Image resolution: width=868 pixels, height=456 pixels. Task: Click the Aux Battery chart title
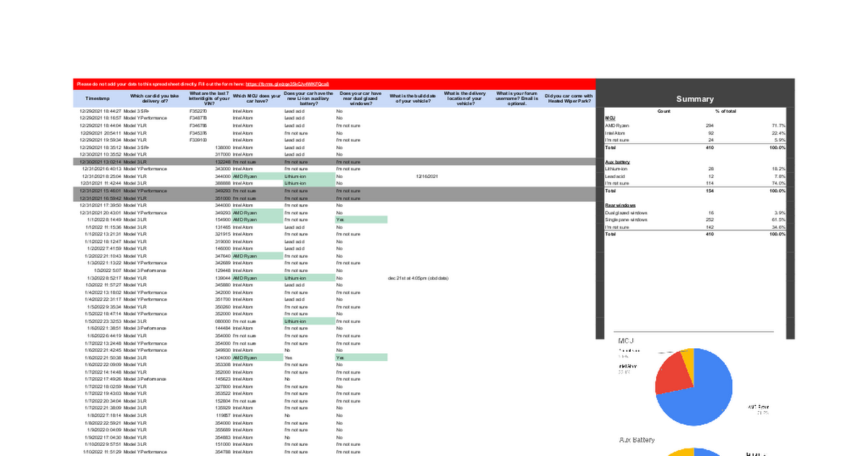[x=637, y=439]
